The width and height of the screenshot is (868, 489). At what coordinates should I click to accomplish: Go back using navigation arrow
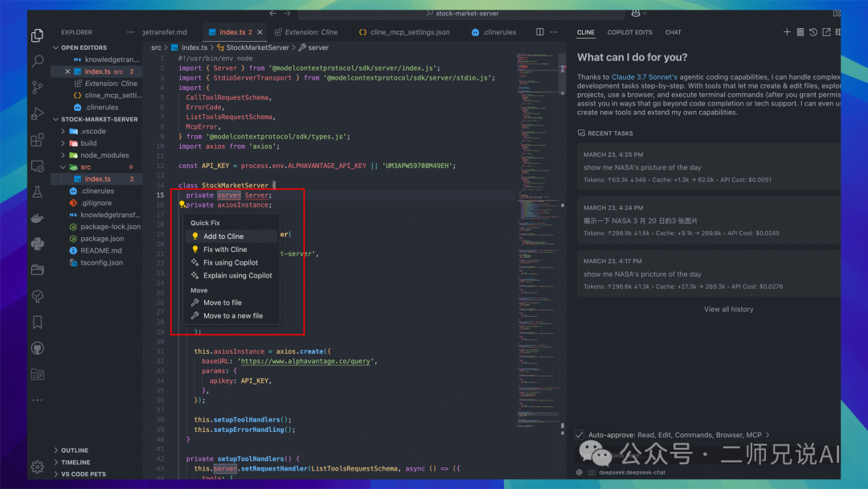point(273,14)
